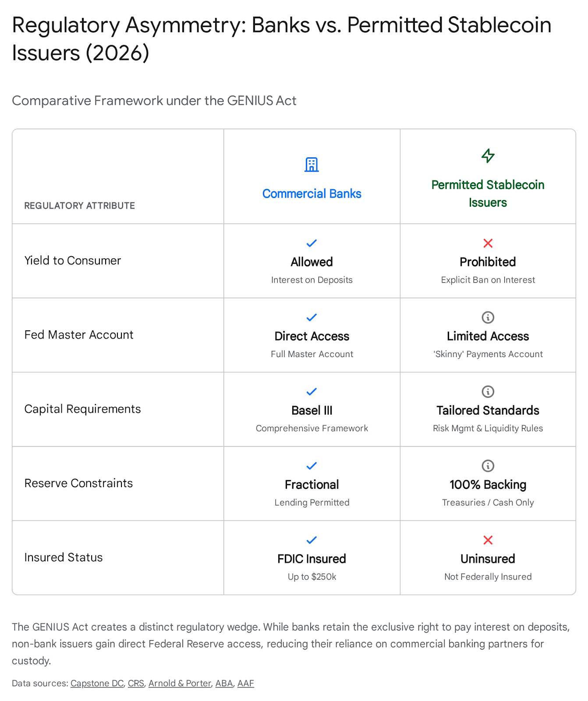
Task: Select the Fed Master Account row label
Action: [79, 335]
